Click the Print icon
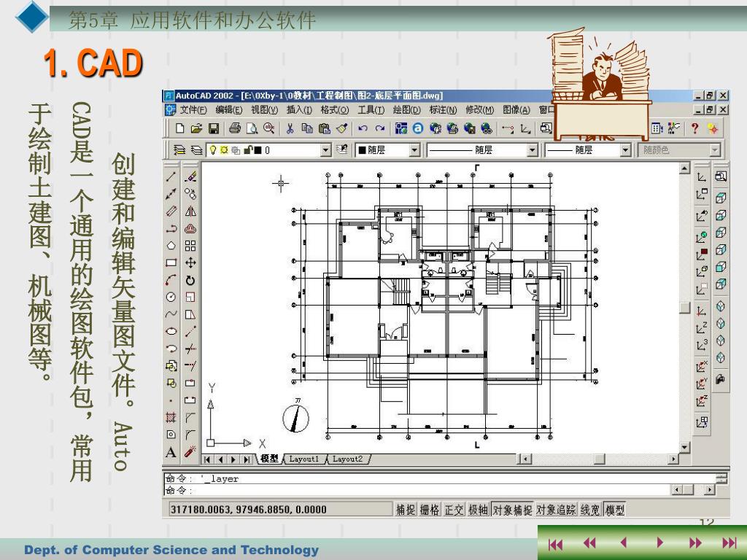This screenshot has height=560, width=747. tap(234, 128)
